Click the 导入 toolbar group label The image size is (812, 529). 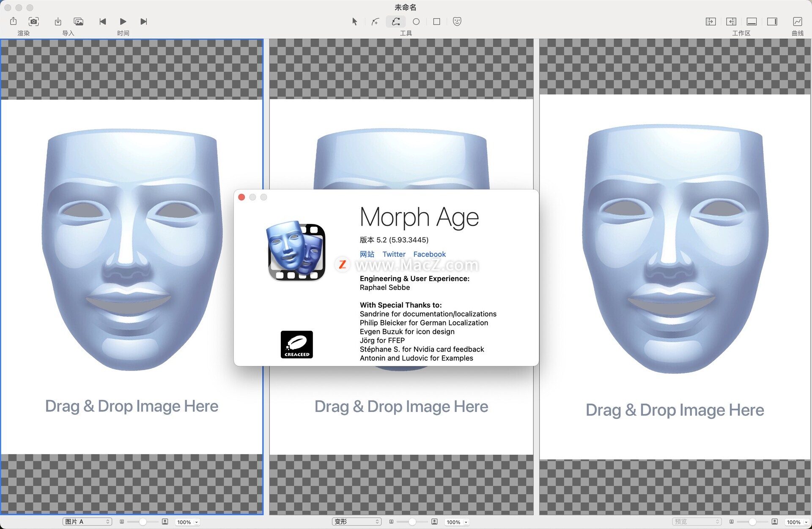point(68,33)
